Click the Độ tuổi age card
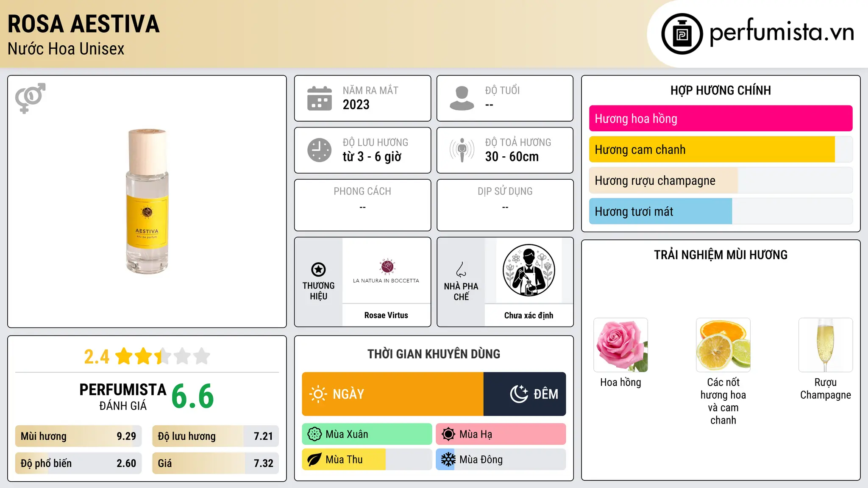This screenshot has width=868, height=488. pyautogui.click(x=505, y=98)
